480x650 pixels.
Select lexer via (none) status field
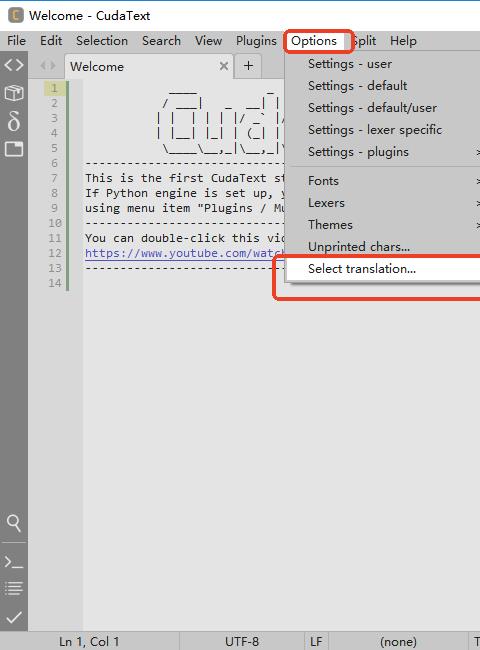(x=398, y=641)
